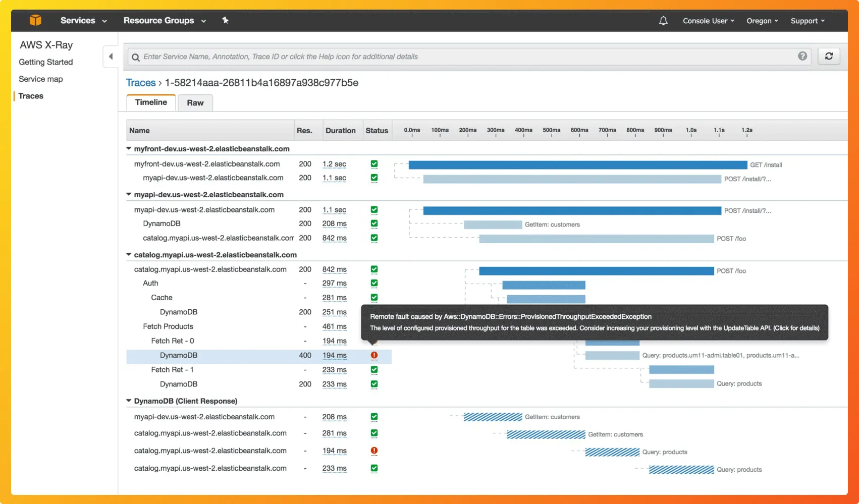Image resolution: width=859 pixels, height=504 pixels.
Task: Collapse the DynamoDB (Client Response) group
Action: pyautogui.click(x=129, y=401)
